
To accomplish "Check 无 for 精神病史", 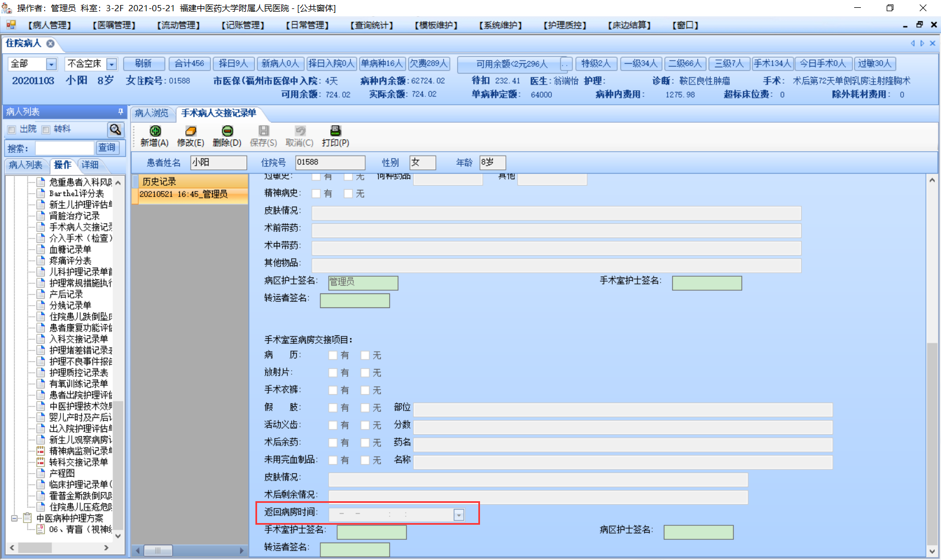I will [348, 194].
